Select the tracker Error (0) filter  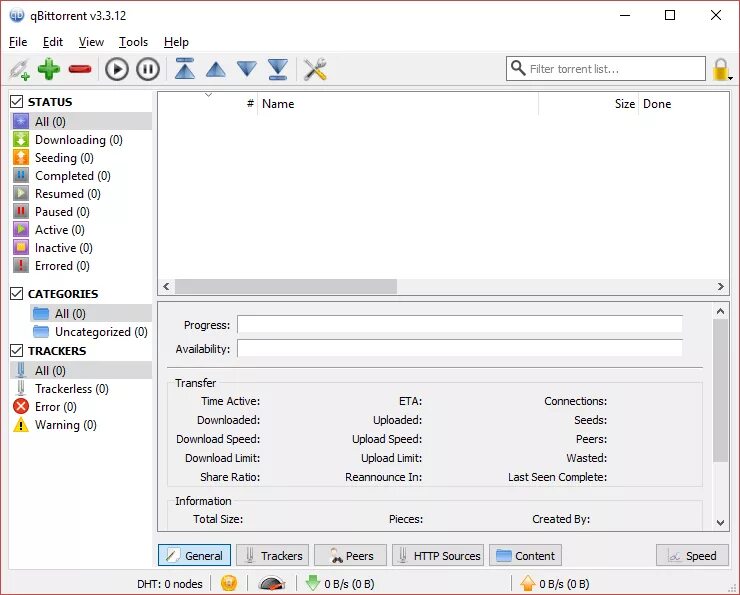81,406
